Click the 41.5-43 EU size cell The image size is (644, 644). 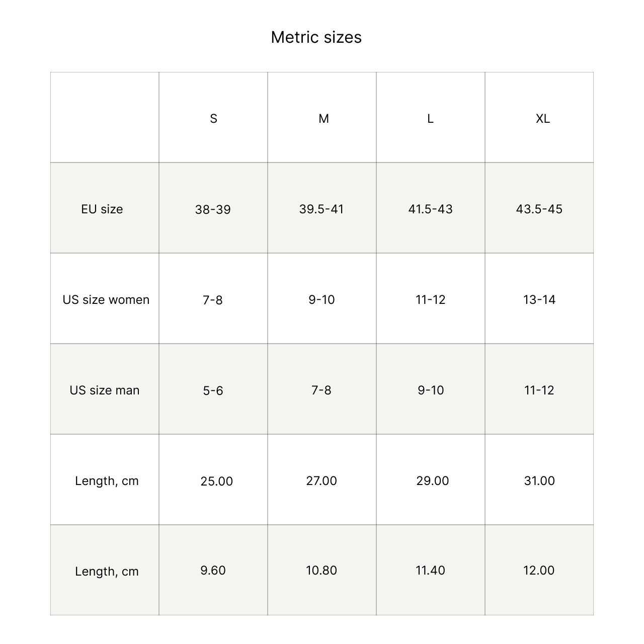pos(430,209)
